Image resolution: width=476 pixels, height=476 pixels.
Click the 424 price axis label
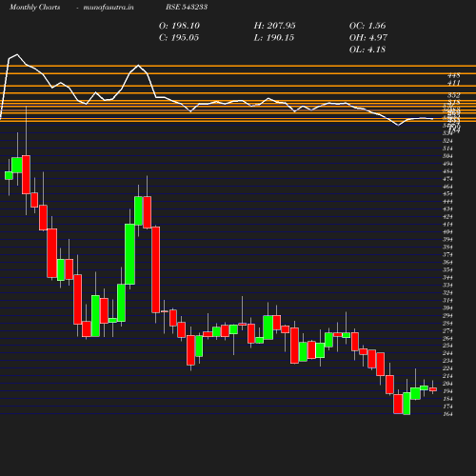coord(447,217)
